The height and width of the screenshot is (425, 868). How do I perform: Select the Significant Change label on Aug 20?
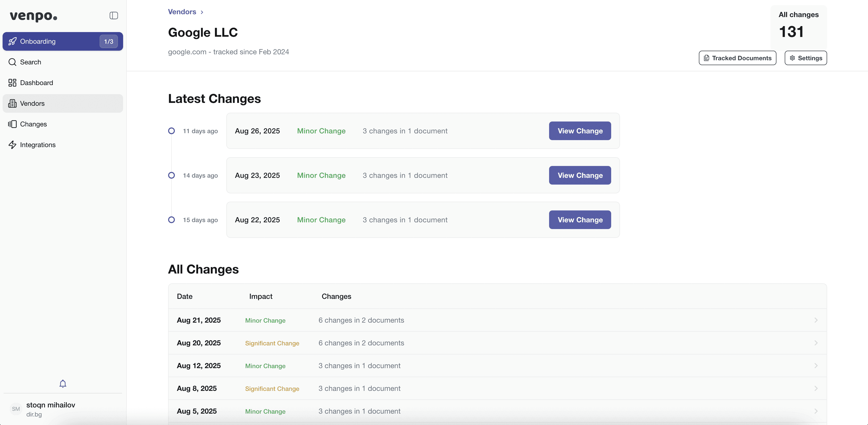(272, 343)
